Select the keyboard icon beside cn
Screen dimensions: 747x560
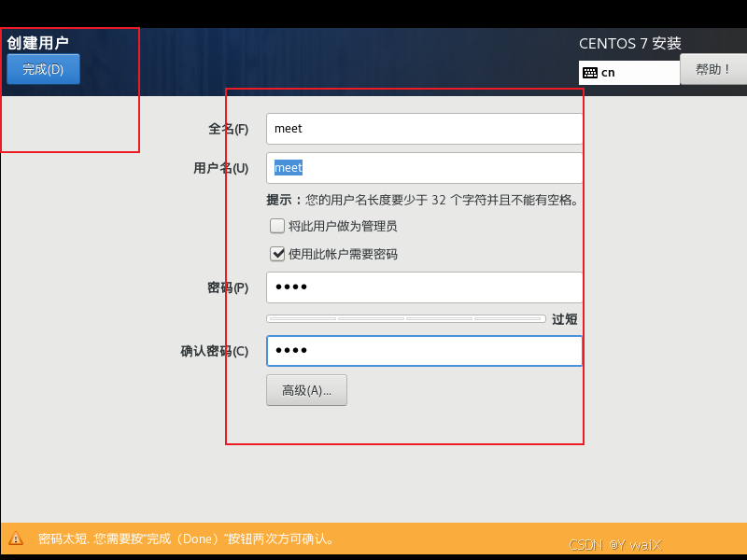pyautogui.click(x=590, y=73)
